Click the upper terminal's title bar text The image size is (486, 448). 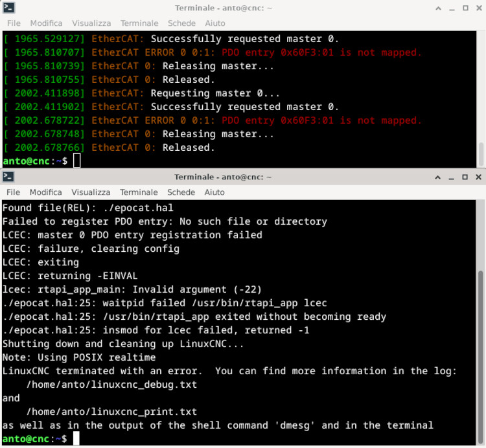click(224, 8)
